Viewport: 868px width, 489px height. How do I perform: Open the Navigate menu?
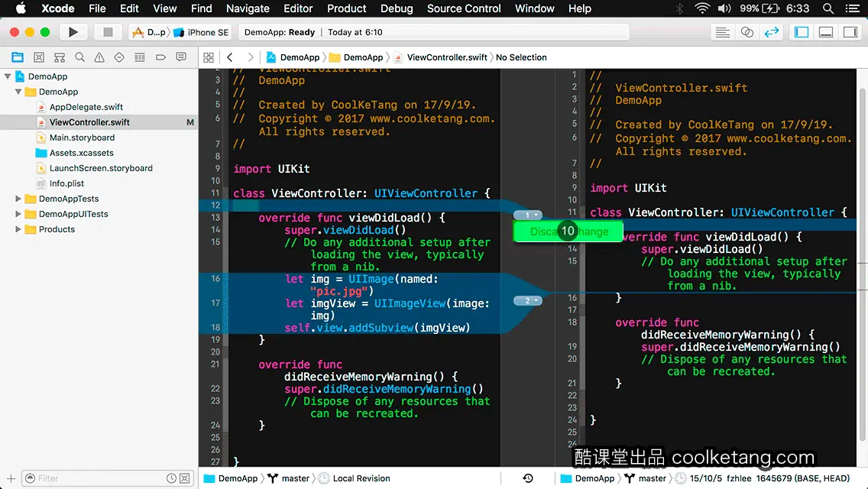pyautogui.click(x=248, y=8)
